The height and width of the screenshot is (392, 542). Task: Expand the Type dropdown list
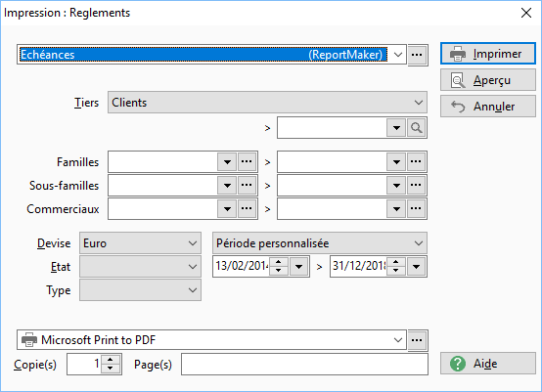coord(140,290)
